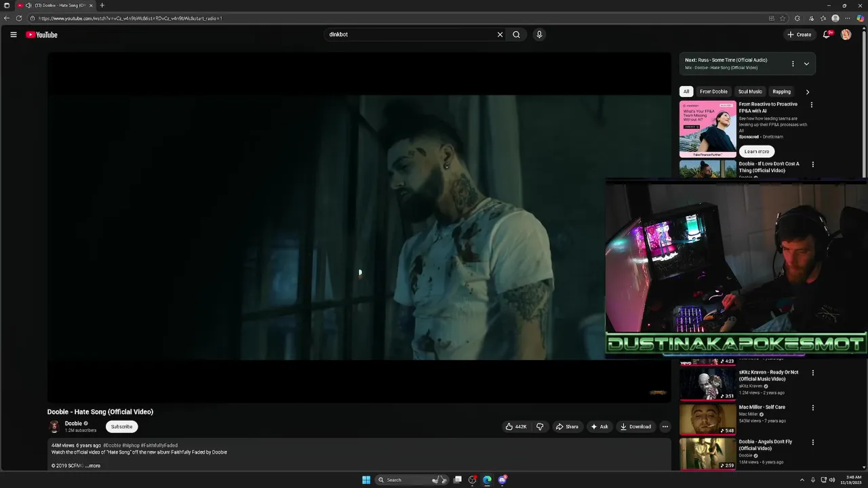
Task: Go back in browser
Action: pos(7,18)
